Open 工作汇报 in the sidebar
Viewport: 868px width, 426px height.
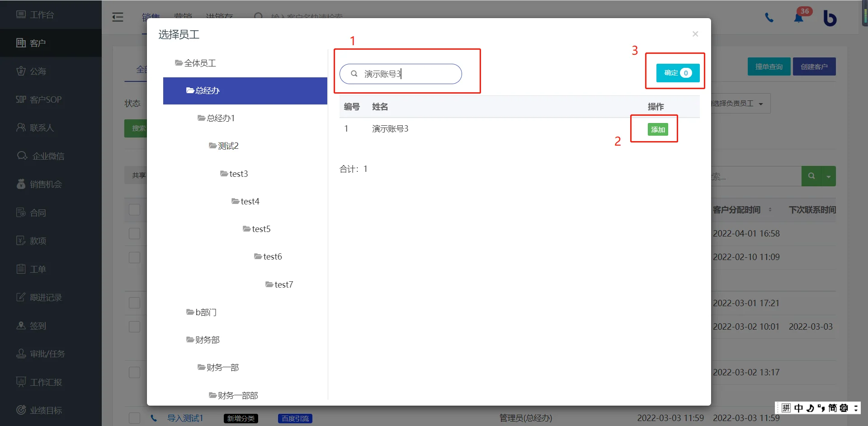[x=51, y=382]
